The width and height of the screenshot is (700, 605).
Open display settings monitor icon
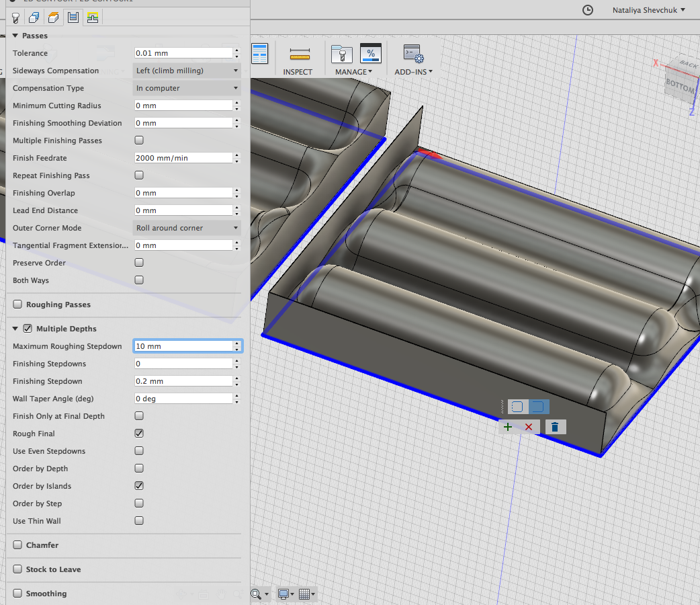click(x=283, y=594)
